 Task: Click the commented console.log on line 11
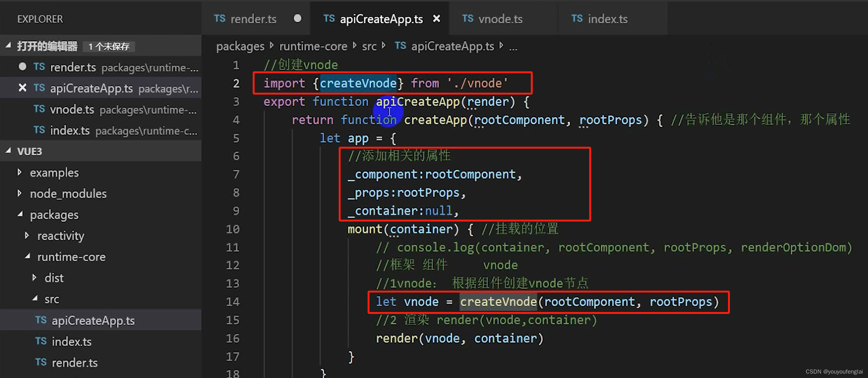(614, 247)
